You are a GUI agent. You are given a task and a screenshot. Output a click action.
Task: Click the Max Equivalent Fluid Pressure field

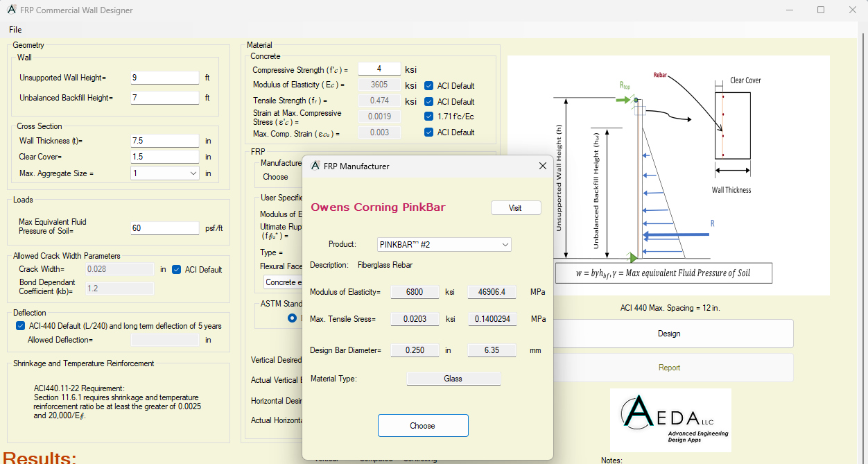[165, 228]
